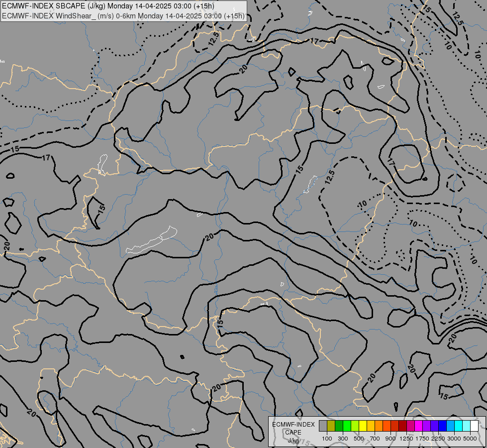487x448 pixels.
Task: Click the legend value 100
Action: click(327, 439)
